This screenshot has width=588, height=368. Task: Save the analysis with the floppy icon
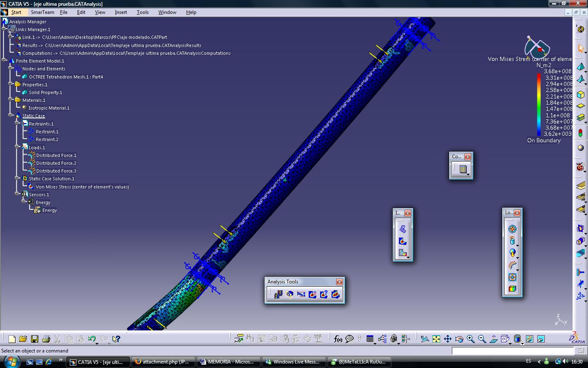(35, 339)
